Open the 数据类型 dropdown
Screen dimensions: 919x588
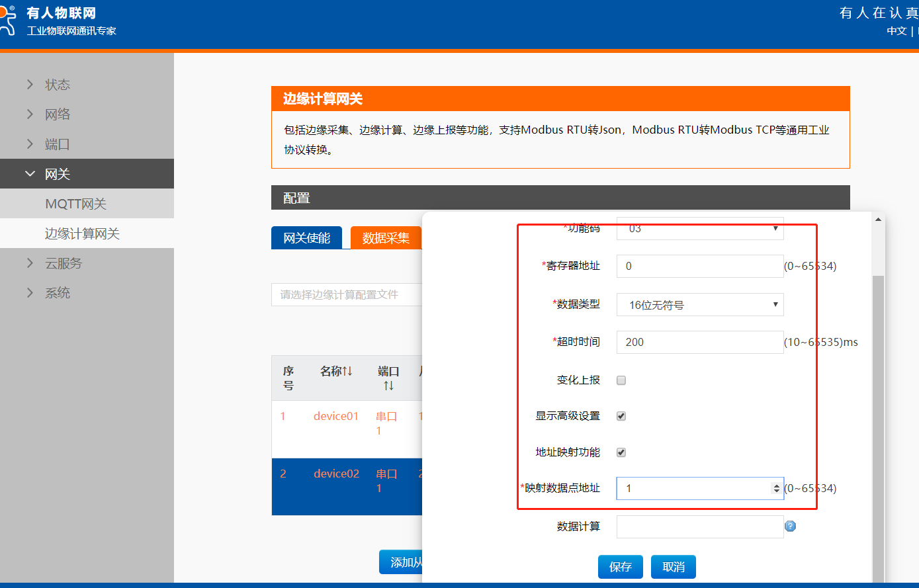click(699, 305)
